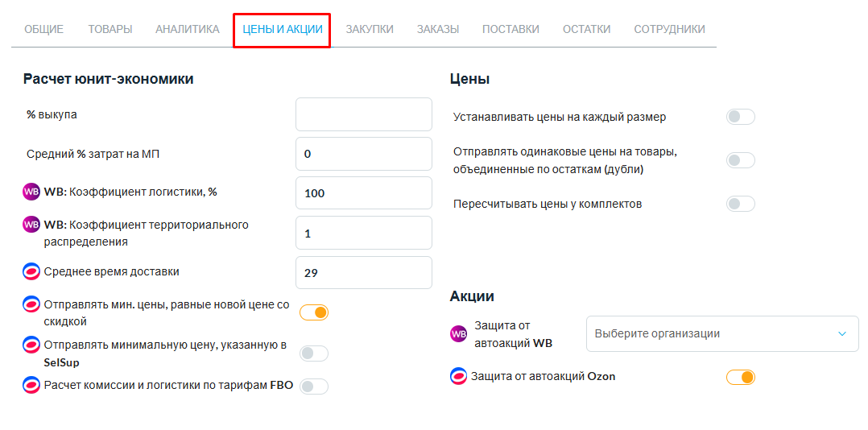Click Ozon icon beside Отправлять мин. цены
The height and width of the screenshot is (430, 868).
click(31, 305)
